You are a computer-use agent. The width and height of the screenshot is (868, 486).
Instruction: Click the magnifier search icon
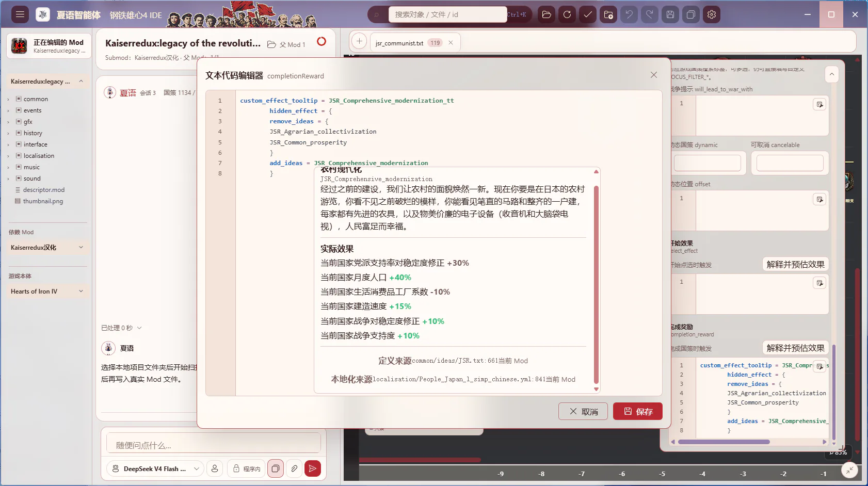[x=377, y=14]
